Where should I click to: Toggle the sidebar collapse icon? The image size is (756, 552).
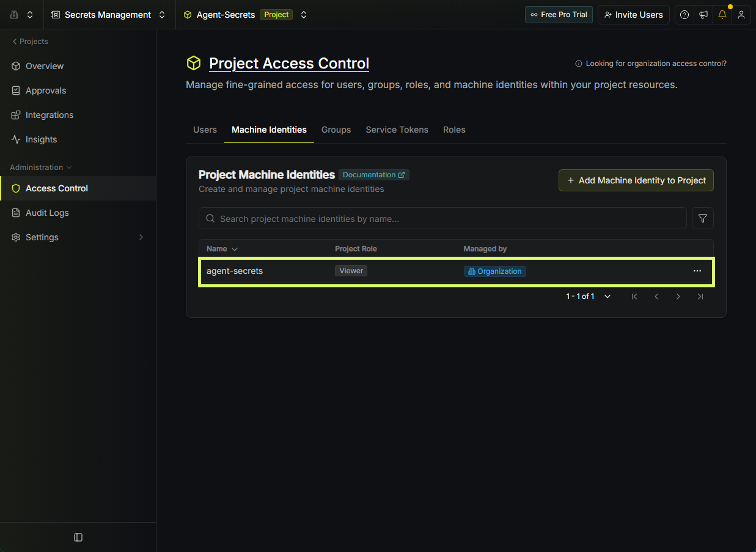coord(78,537)
